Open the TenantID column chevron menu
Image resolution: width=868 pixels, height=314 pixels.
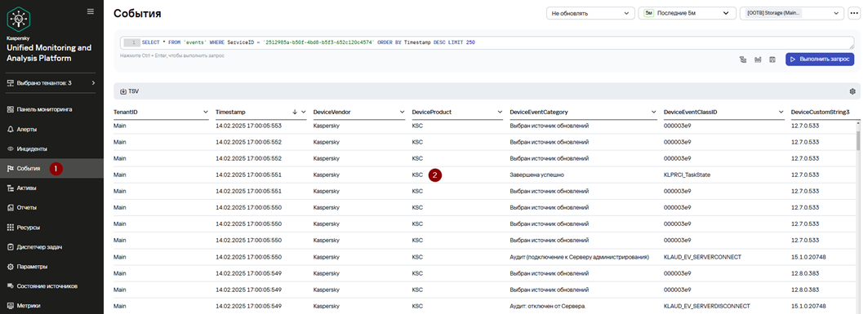tap(206, 113)
